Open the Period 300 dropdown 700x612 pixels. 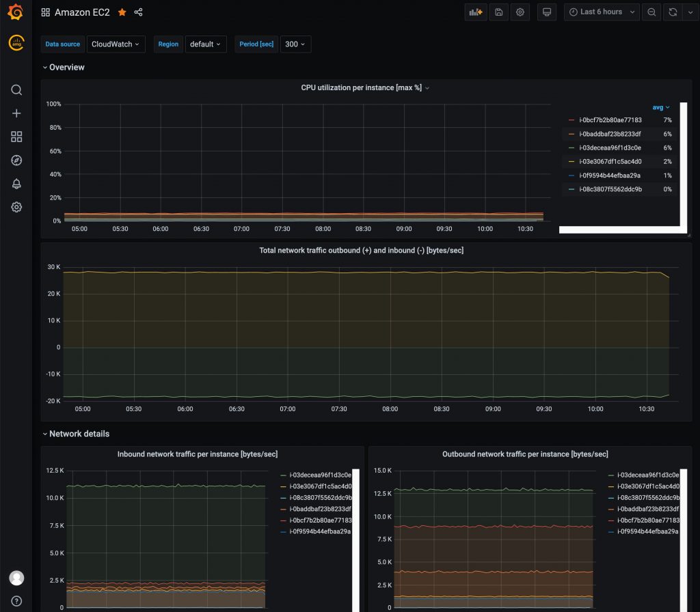point(295,44)
